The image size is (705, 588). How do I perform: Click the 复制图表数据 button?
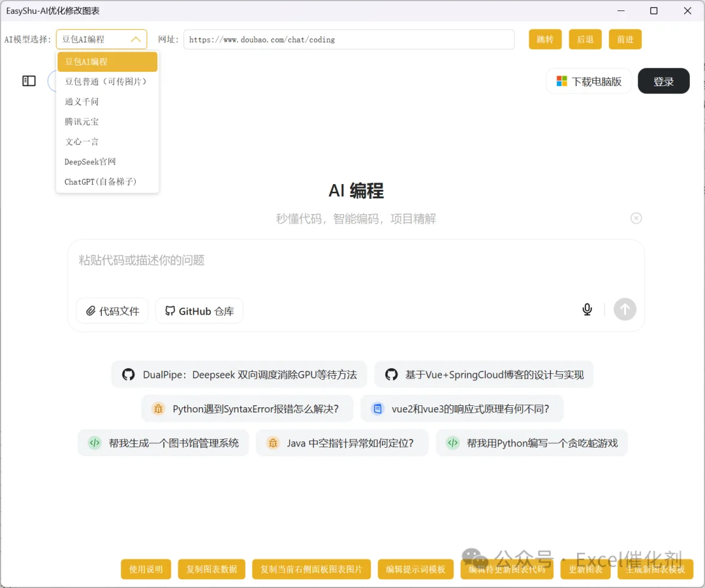pyautogui.click(x=211, y=569)
